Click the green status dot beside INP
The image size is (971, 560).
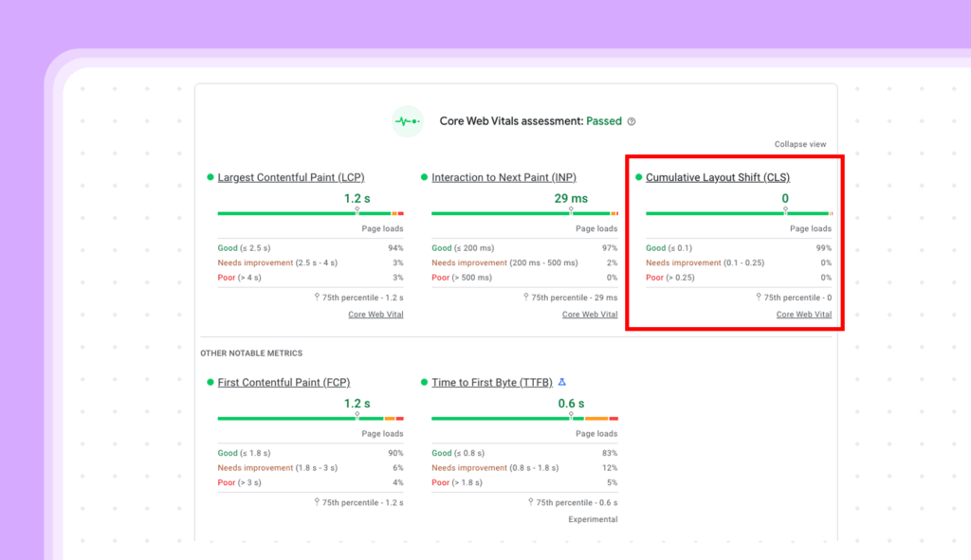(424, 176)
